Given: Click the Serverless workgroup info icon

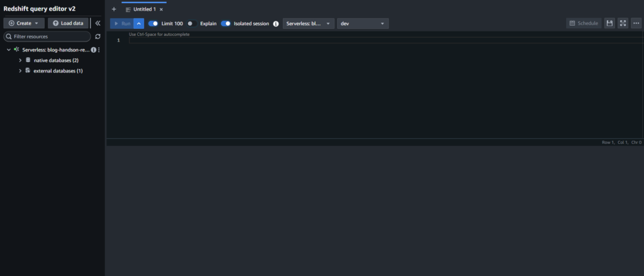Looking at the screenshot, I should pyautogui.click(x=94, y=50).
